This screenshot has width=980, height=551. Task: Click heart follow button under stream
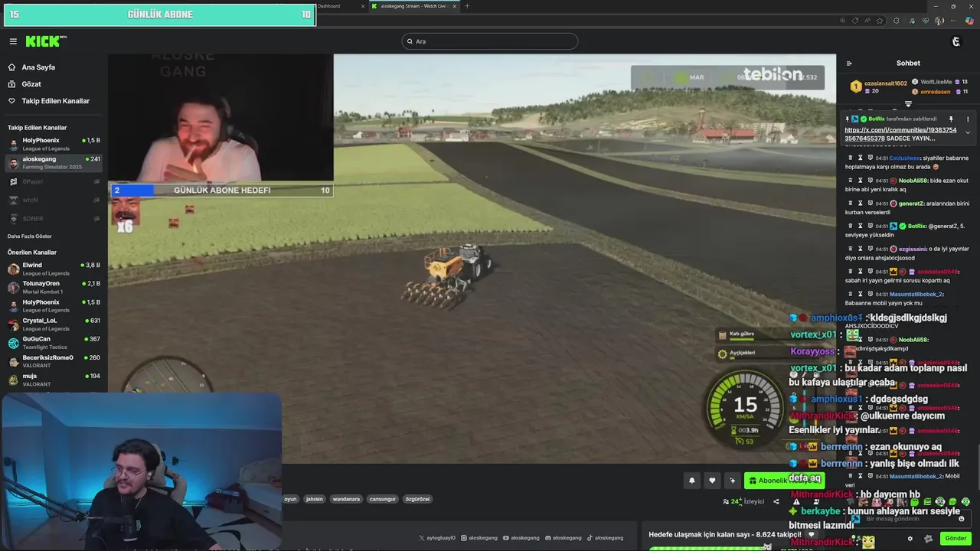(x=712, y=481)
